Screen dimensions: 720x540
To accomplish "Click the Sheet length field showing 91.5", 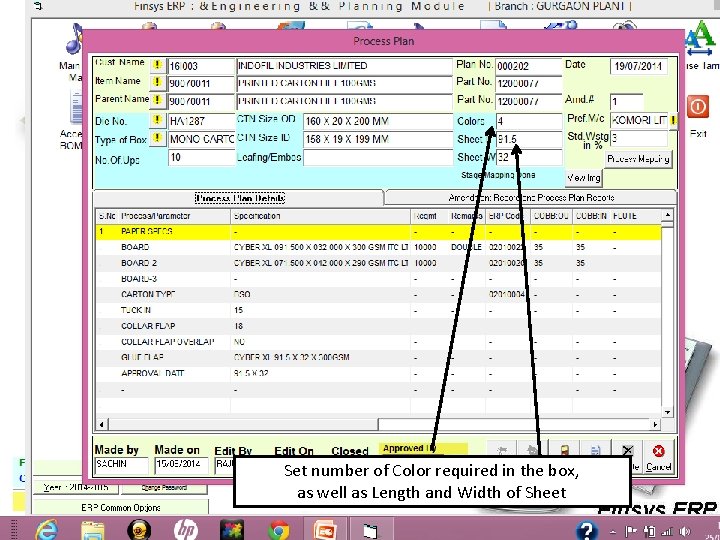I will pos(529,139).
